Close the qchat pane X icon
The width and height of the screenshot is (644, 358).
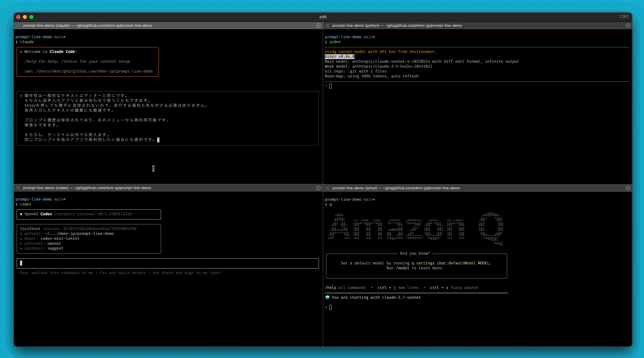click(327, 188)
